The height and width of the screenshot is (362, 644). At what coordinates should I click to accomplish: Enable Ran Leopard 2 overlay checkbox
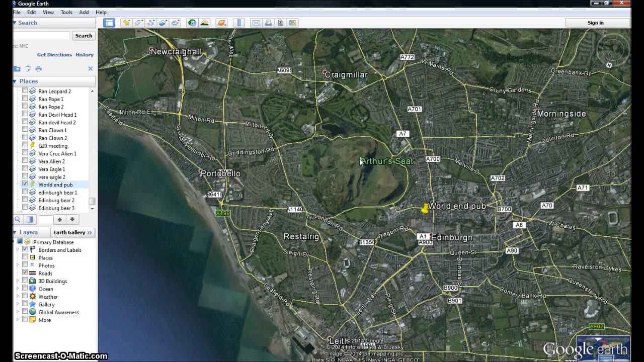(25, 91)
